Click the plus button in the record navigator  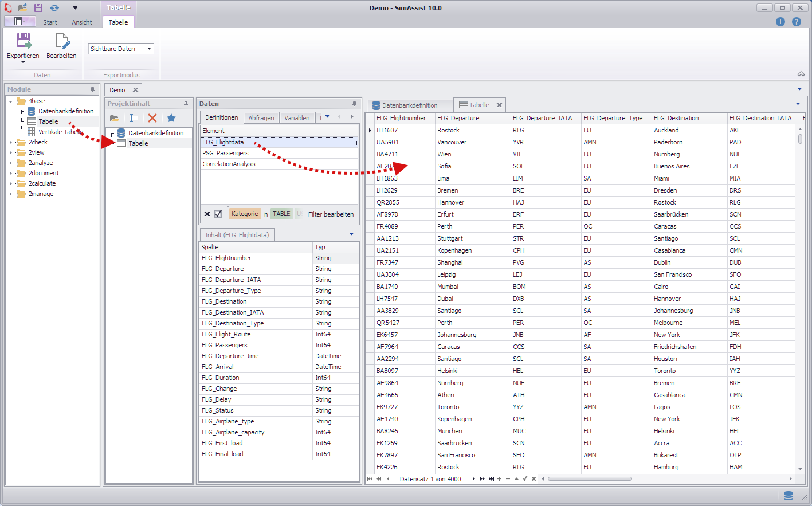tap(501, 478)
